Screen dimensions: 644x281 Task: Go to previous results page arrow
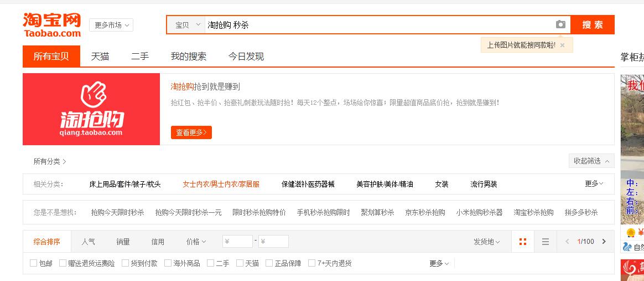click(x=567, y=242)
